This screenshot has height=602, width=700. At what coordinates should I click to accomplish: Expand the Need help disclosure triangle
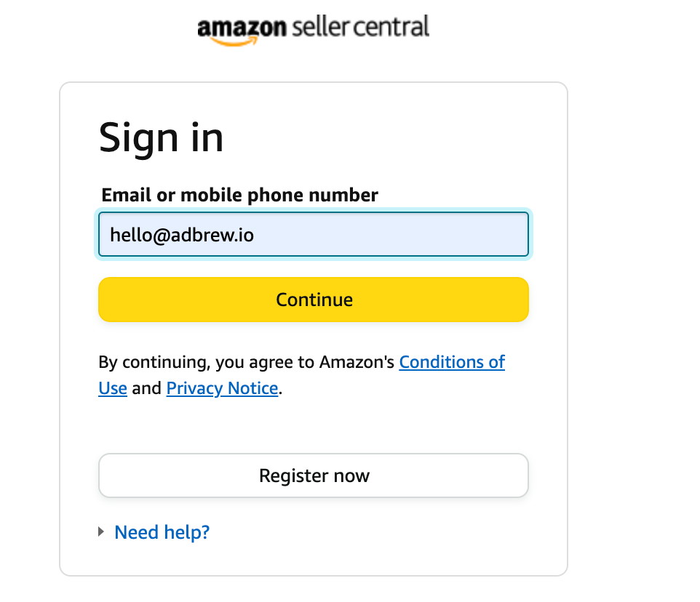(x=101, y=531)
